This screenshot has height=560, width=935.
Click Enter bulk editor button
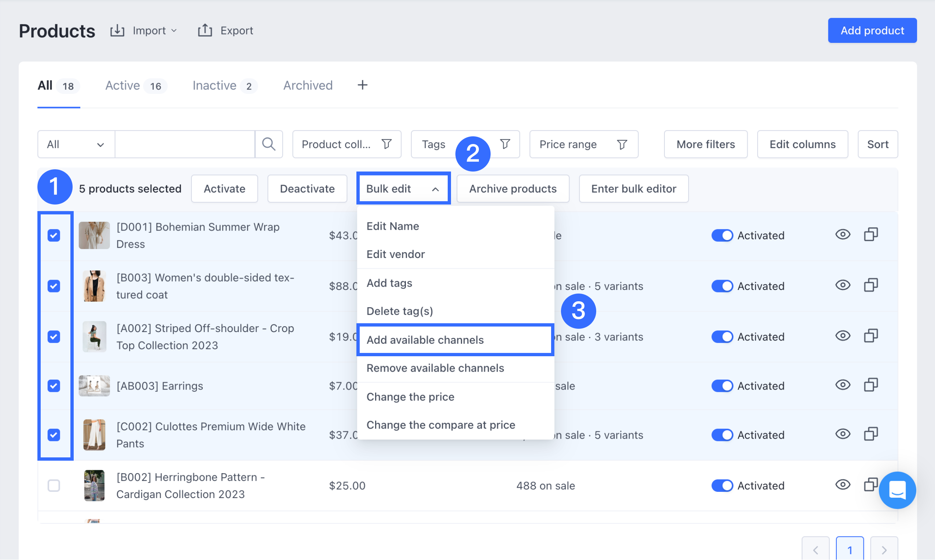[633, 189]
